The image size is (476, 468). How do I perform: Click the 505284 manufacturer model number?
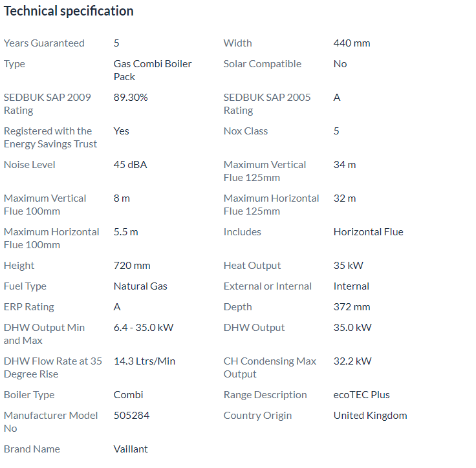(x=131, y=416)
